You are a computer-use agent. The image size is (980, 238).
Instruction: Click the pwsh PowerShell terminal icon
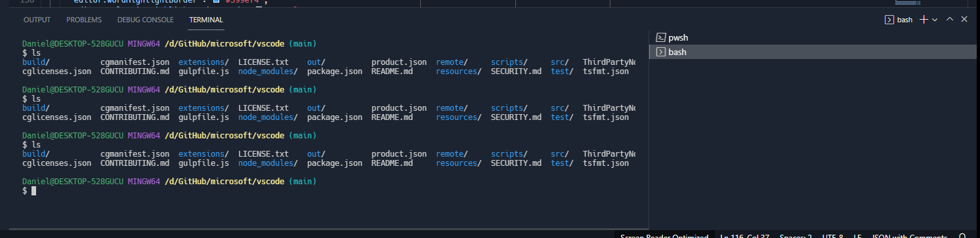pyautogui.click(x=661, y=38)
